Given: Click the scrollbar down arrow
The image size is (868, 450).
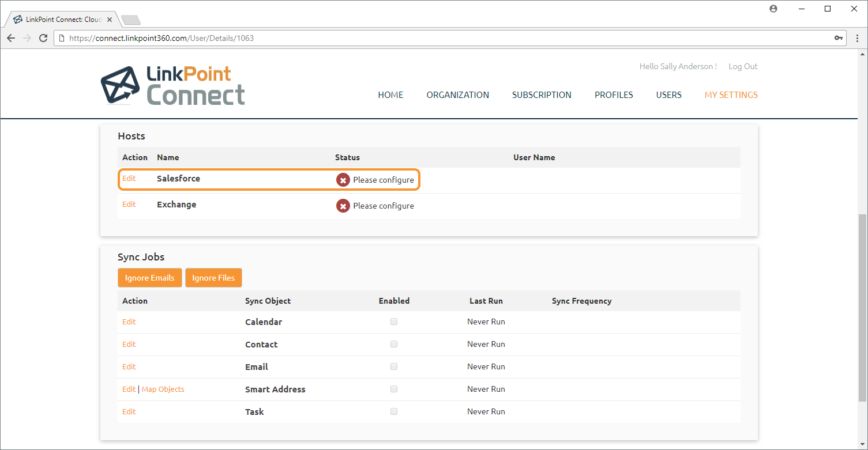Looking at the screenshot, I should point(862,445).
